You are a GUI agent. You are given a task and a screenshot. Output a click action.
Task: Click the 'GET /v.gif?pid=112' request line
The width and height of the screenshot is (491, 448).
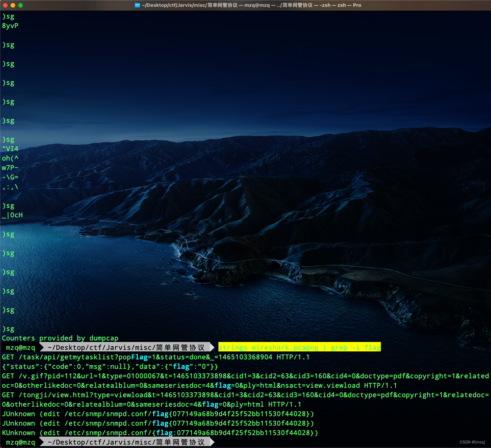[245, 376]
